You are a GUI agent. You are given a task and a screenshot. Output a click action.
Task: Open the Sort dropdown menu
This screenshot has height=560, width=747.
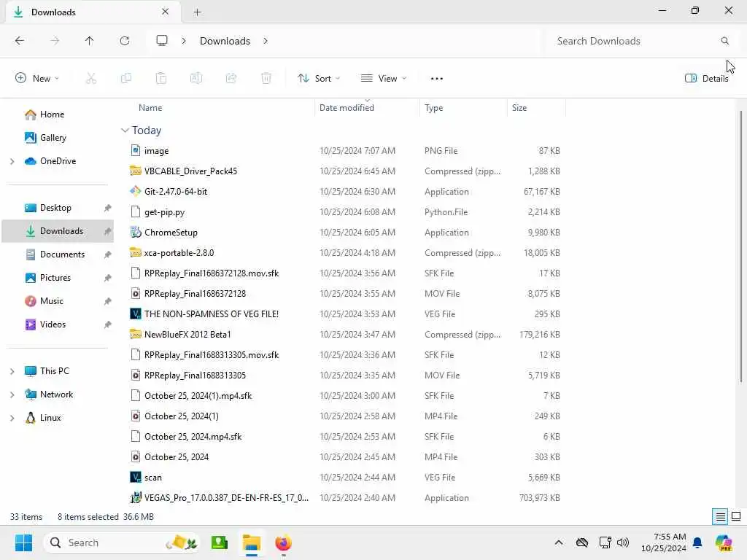point(319,79)
